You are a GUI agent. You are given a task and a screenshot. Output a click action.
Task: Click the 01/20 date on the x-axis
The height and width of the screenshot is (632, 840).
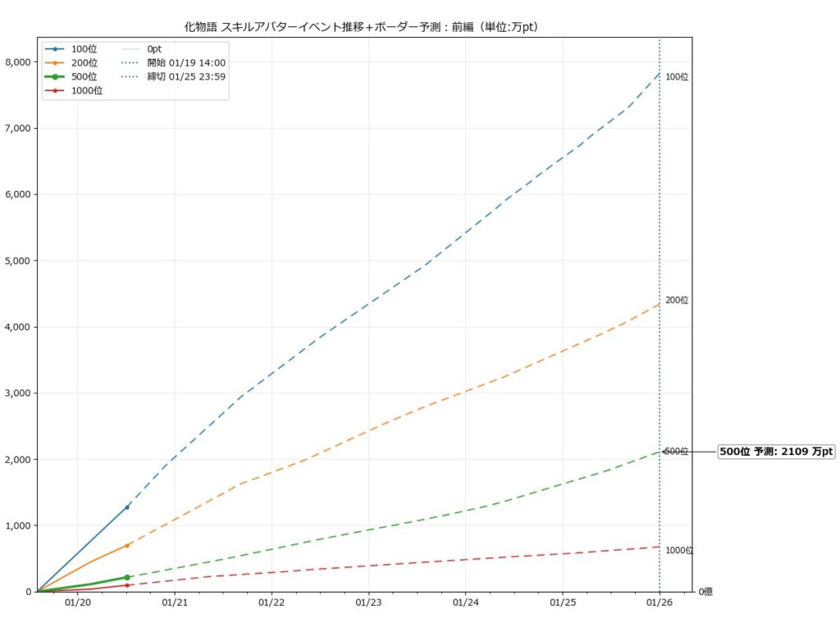(77, 603)
